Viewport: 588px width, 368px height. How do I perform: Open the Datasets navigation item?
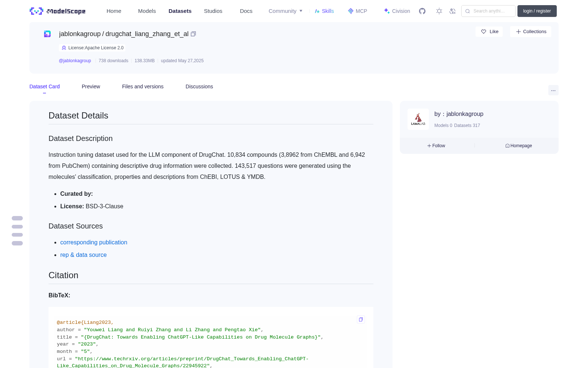(x=180, y=11)
